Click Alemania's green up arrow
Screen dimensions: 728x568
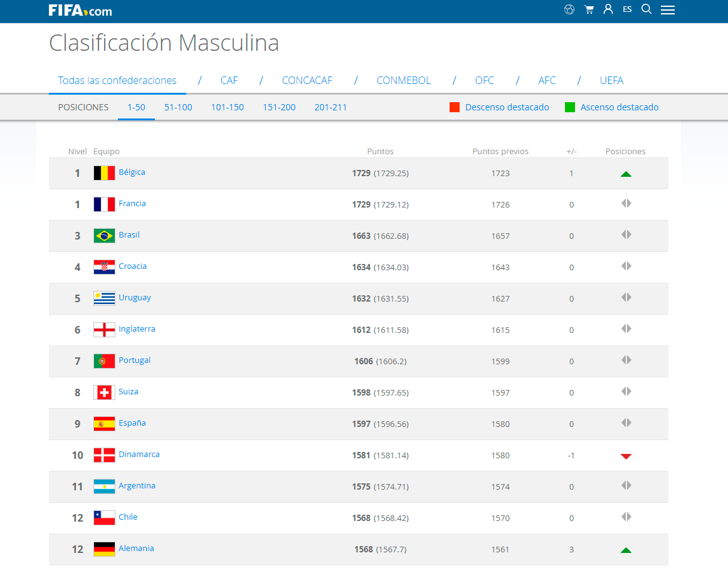pos(626,550)
